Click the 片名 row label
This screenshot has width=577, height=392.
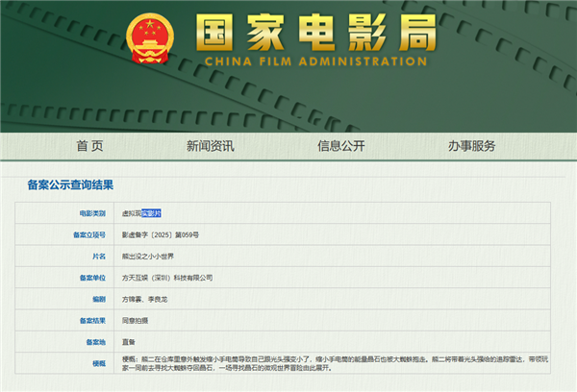click(x=97, y=256)
